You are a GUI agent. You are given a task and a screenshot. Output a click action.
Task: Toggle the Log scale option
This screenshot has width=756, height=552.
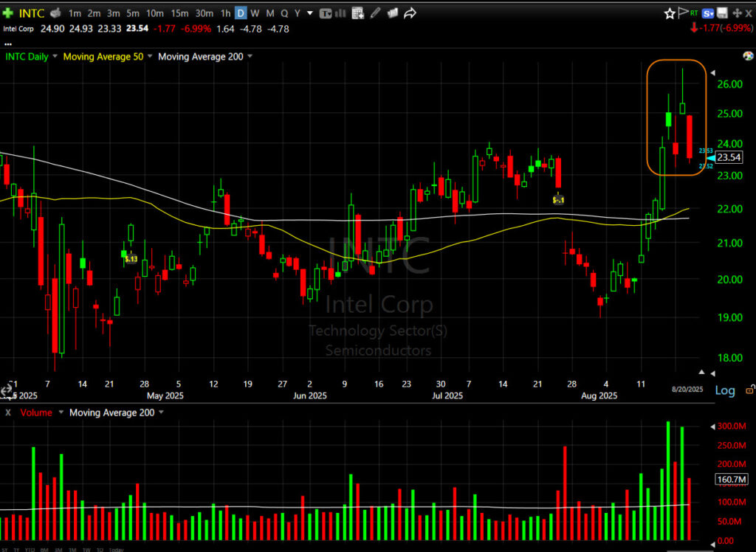pos(725,390)
